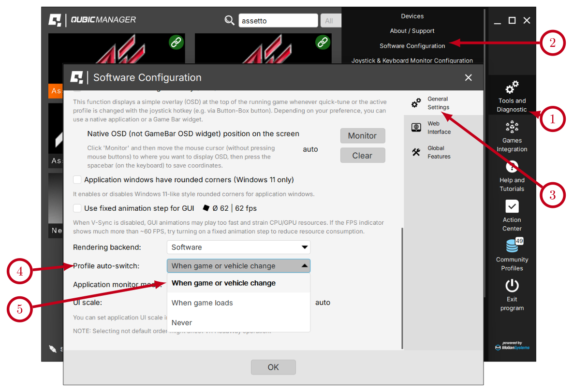Toggle fixed animation step for GUI
The width and height of the screenshot is (573, 392).
tap(77, 208)
